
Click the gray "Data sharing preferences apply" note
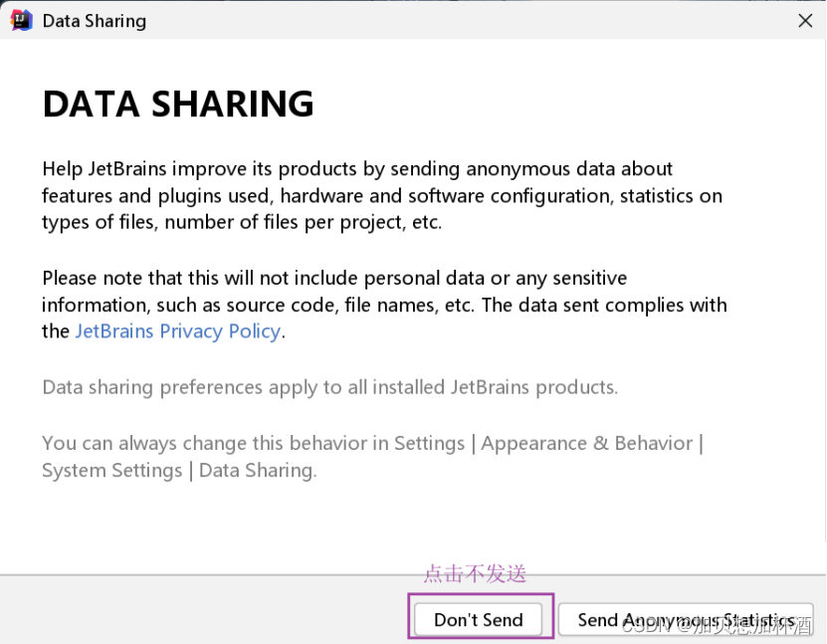[329, 386]
